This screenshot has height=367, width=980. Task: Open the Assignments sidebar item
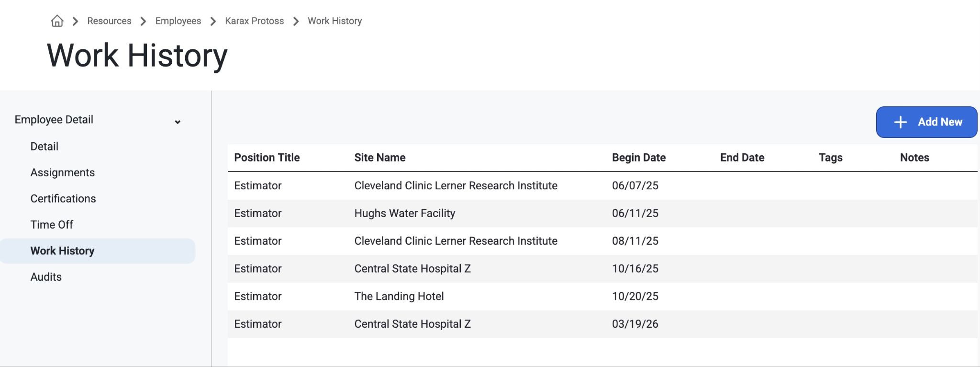(63, 172)
